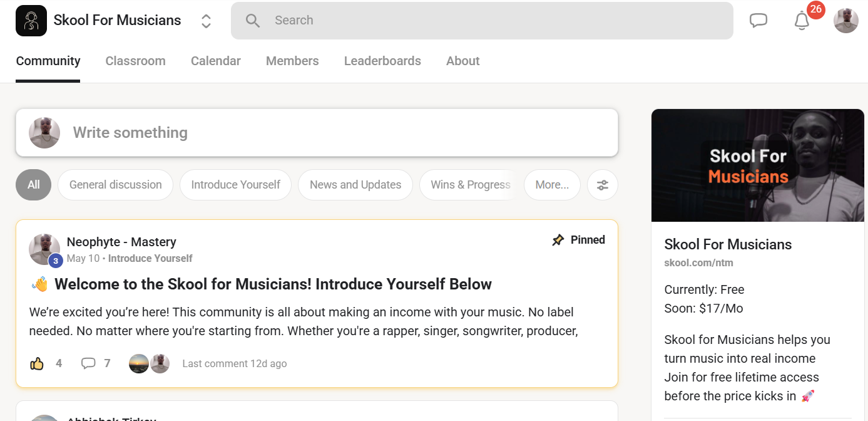The height and width of the screenshot is (421, 868).
Task: Click the Skool For Musicians logo icon
Action: click(x=31, y=21)
